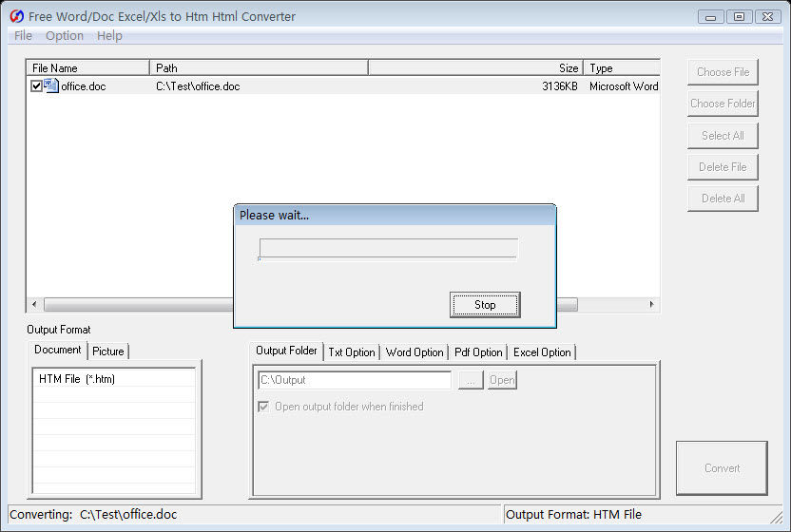Click the Please wait dialog title bar
This screenshot has width=791, height=532.
coord(395,216)
